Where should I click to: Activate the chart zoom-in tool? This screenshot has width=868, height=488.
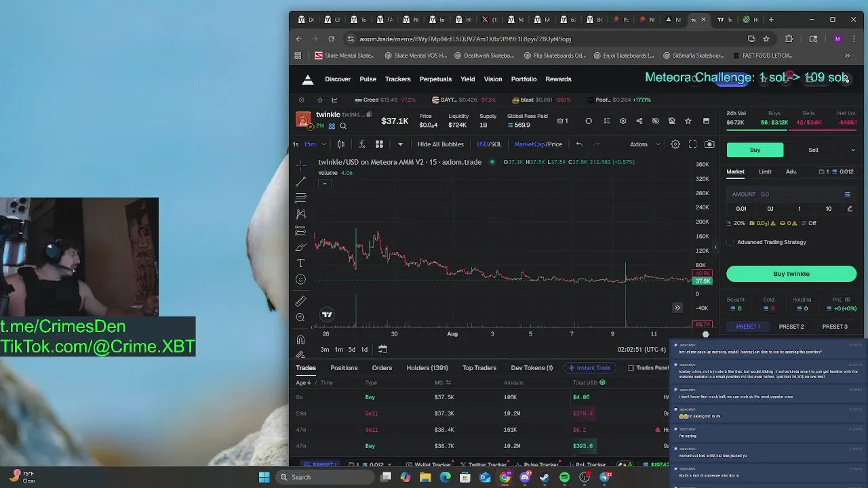[301, 317]
